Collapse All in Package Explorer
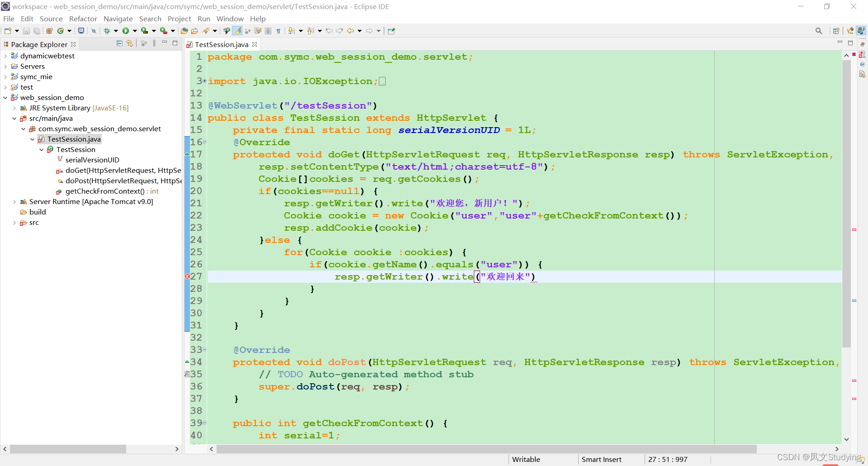The height and width of the screenshot is (466, 868). tap(119, 43)
